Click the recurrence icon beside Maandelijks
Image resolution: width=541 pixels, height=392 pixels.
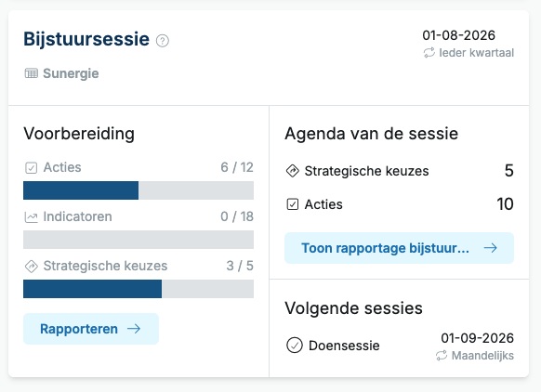pos(442,356)
